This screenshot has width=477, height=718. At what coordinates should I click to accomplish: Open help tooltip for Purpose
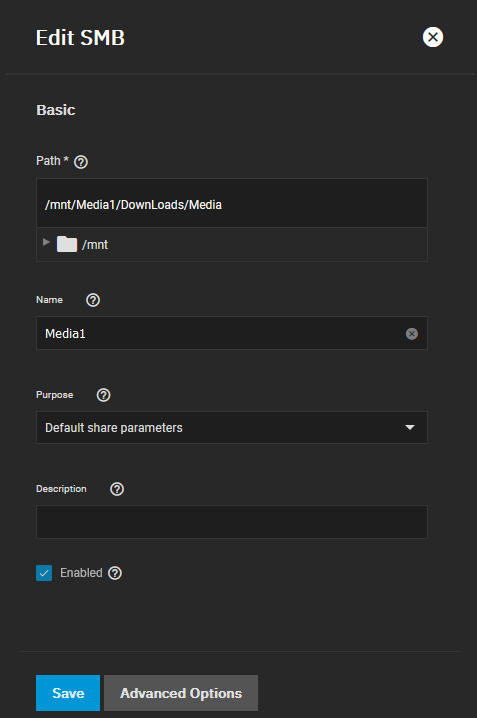[103, 395]
